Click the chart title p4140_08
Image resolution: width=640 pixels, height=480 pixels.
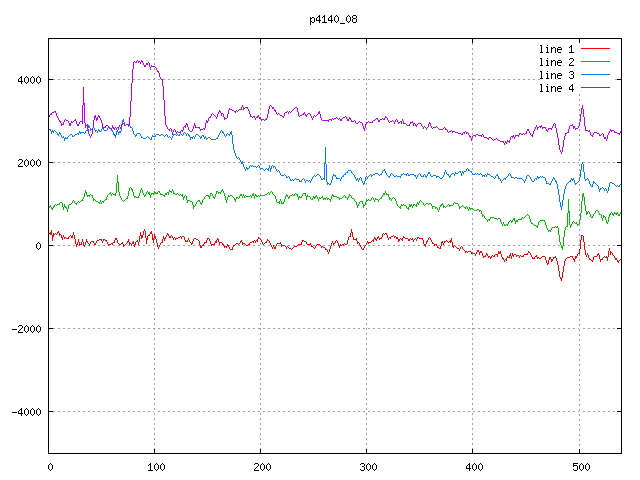pyautogui.click(x=332, y=19)
